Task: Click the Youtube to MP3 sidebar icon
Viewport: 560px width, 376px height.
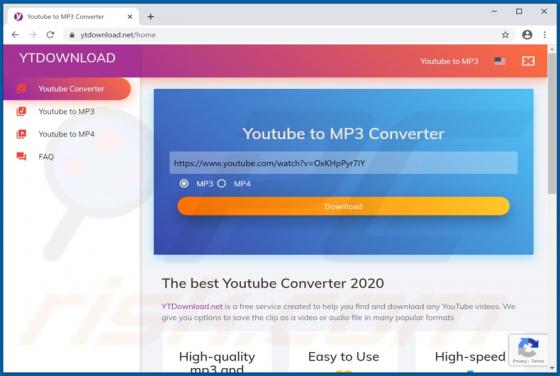Action: pos(21,111)
